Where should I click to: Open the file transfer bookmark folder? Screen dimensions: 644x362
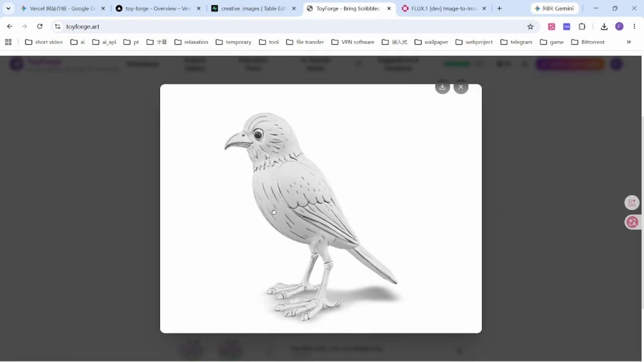[305, 42]
